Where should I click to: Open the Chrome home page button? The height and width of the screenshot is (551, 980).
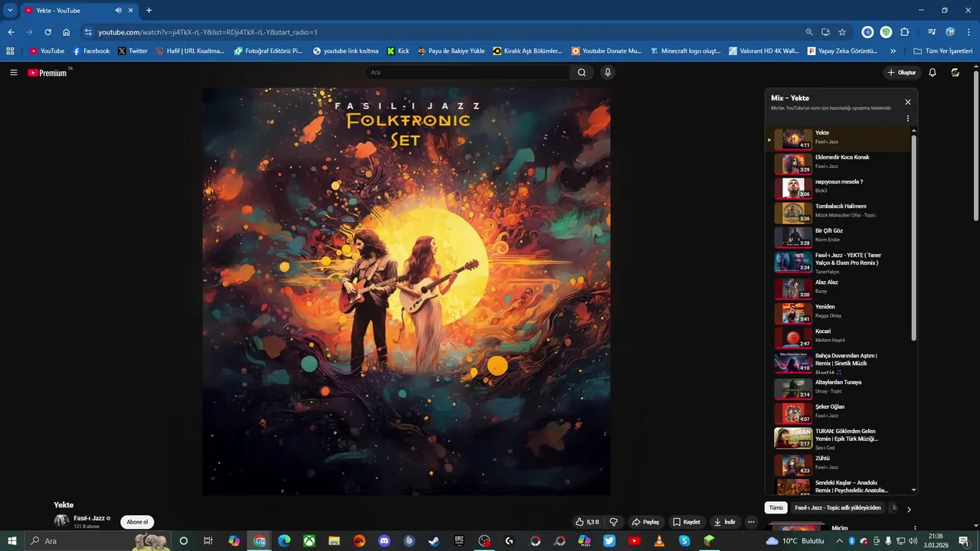point(67,32)
